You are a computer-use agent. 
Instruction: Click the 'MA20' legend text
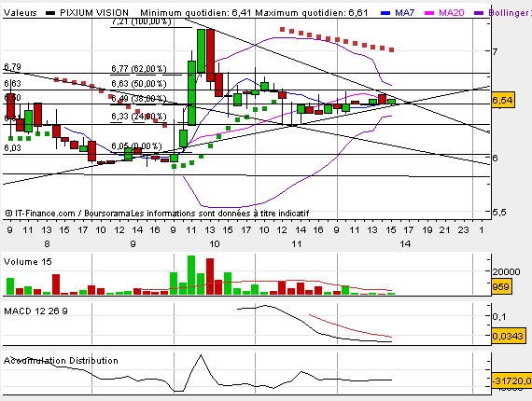(451, 13)
